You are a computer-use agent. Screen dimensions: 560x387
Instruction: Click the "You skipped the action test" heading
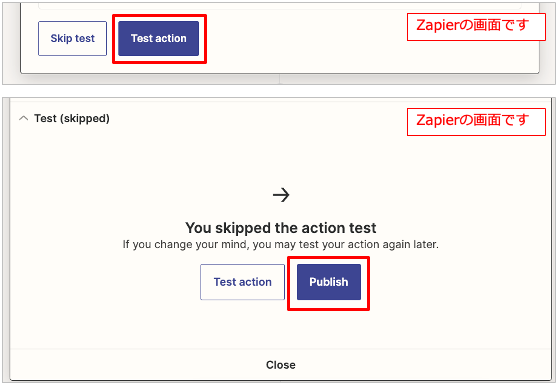281,228
